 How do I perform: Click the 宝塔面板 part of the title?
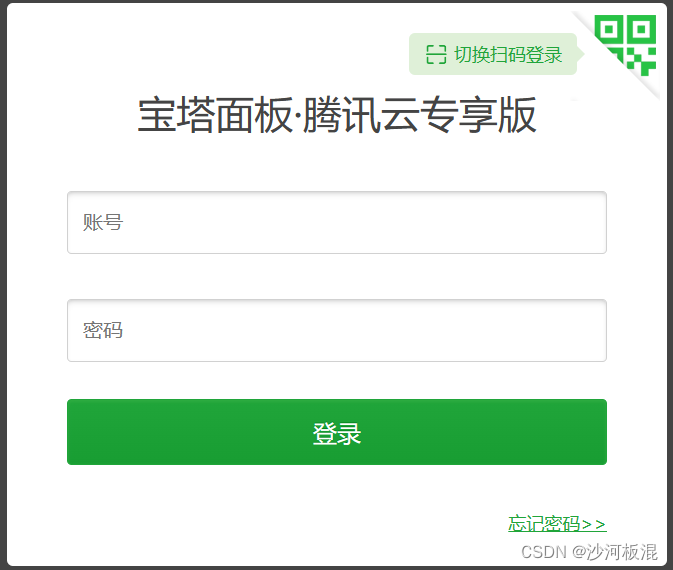(215, 115)
